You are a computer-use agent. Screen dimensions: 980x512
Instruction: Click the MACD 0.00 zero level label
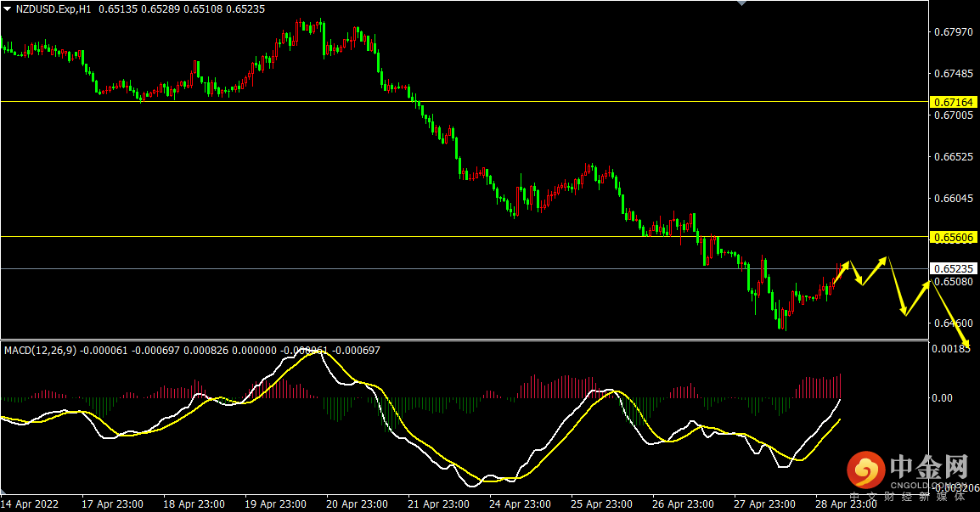coord(942,397)
